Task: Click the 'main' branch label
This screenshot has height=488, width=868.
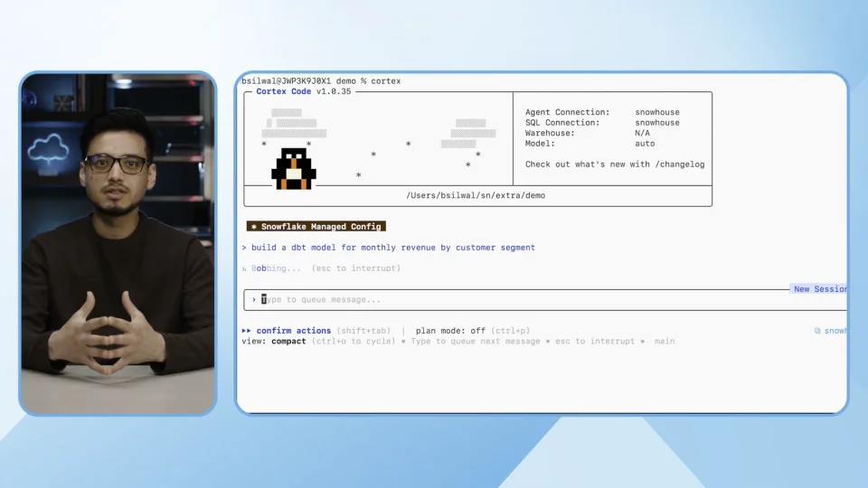Action: [665, 341]
